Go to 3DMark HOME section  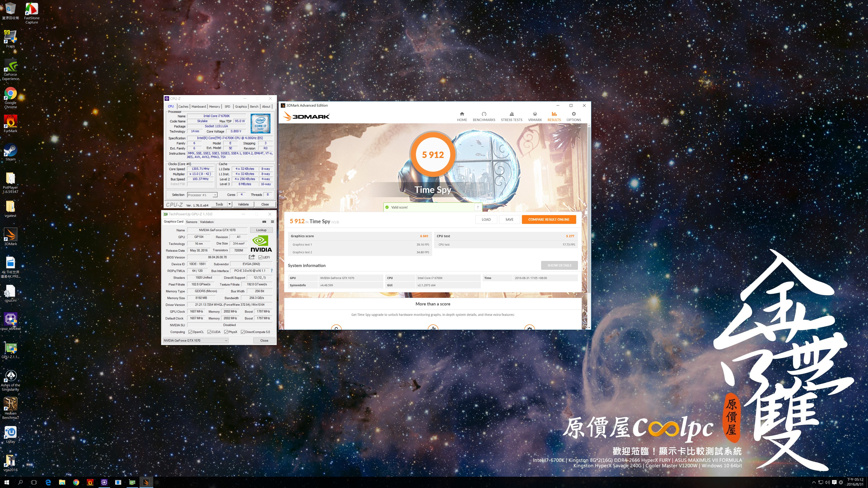pyautogui.click(x=462, y=117)
